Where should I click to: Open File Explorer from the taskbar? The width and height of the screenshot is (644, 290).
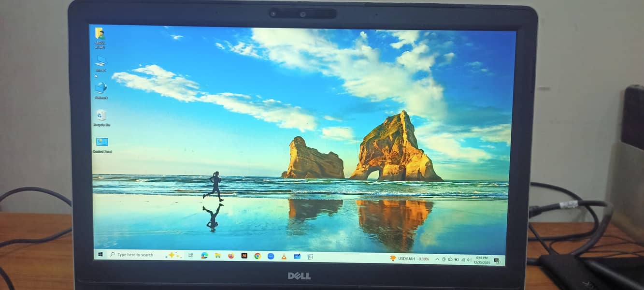click(218, 255)
